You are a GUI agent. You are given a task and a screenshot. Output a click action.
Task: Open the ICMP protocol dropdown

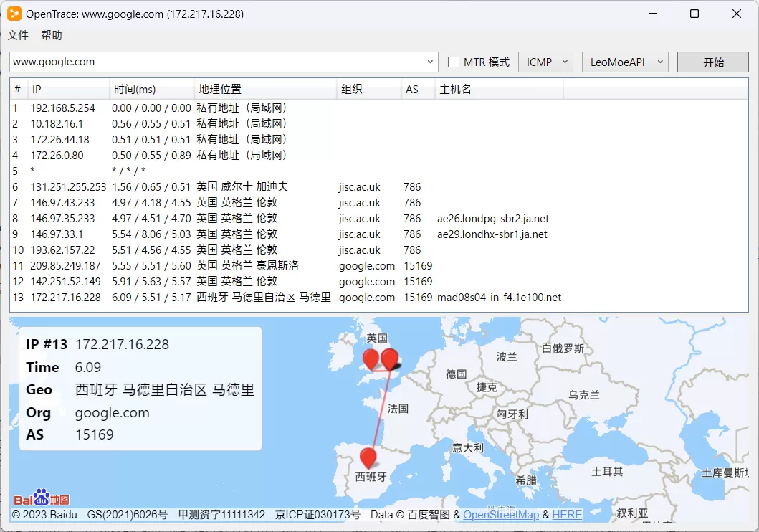pos(545,62)
